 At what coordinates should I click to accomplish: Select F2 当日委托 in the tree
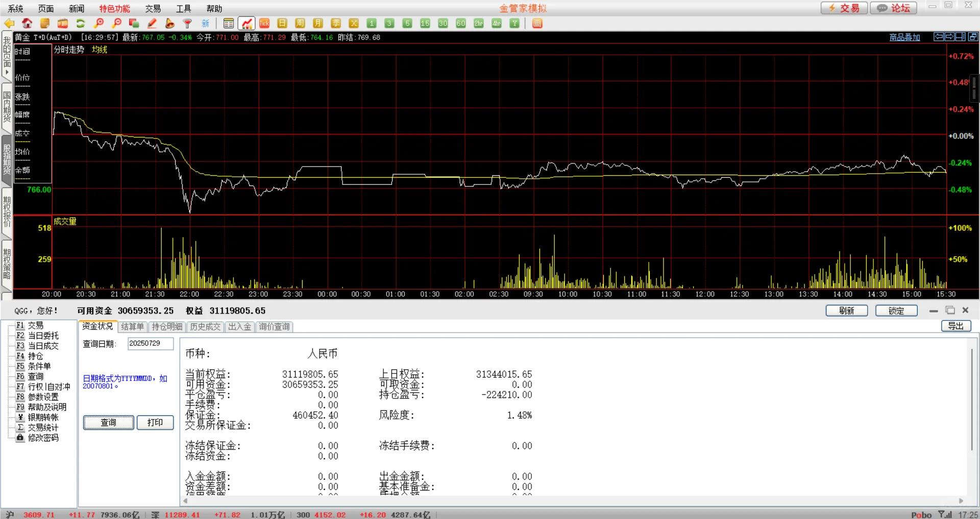pyautogui.click(x=37, y=336)
